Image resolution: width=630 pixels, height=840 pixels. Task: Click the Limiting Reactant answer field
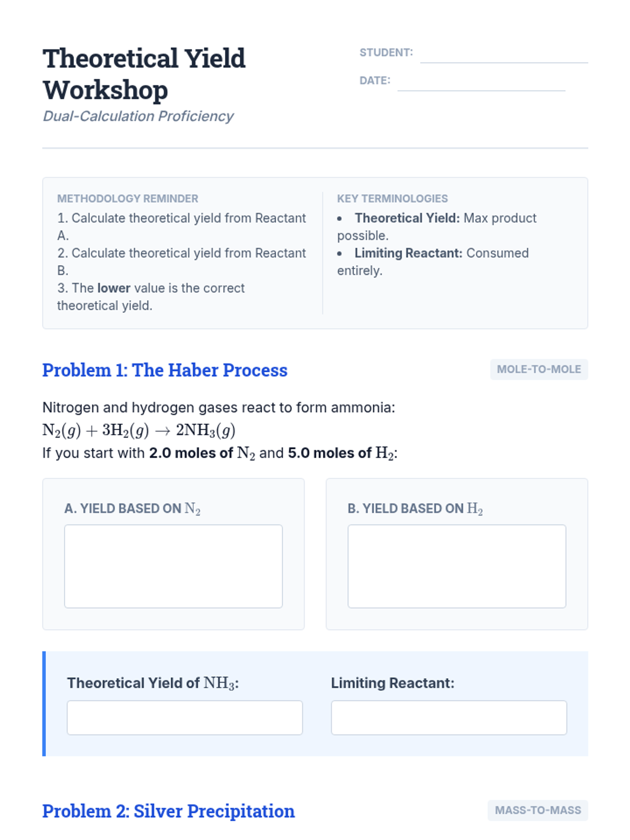point(449,718)
